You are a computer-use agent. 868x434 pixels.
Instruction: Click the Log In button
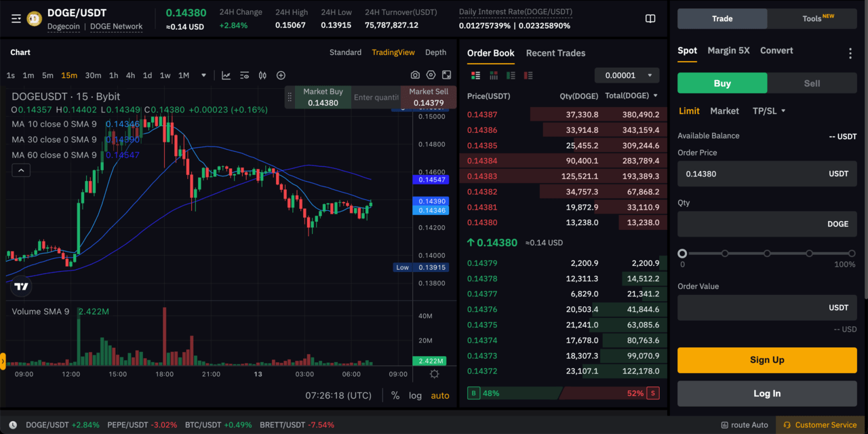pyautogui.click(x=767, y=393)
